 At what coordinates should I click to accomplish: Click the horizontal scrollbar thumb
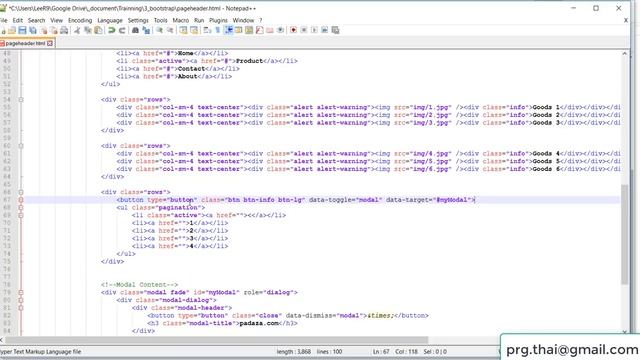coord(216,340)
